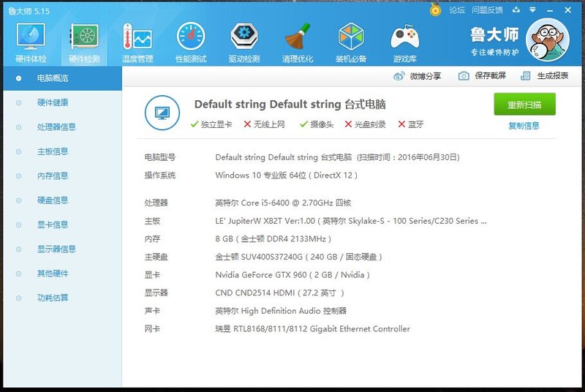Select the 硬件检测 hardware detection icon

[84, 42]
